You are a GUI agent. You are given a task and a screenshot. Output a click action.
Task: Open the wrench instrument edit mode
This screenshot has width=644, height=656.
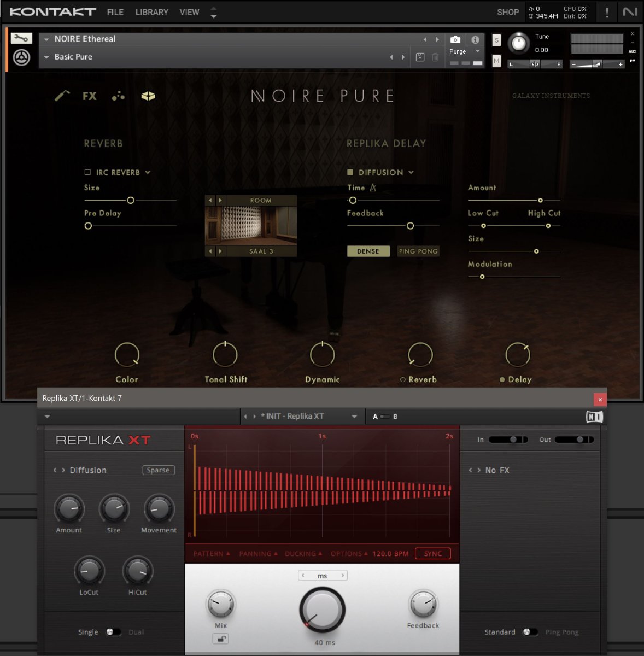tap(21, 38)
